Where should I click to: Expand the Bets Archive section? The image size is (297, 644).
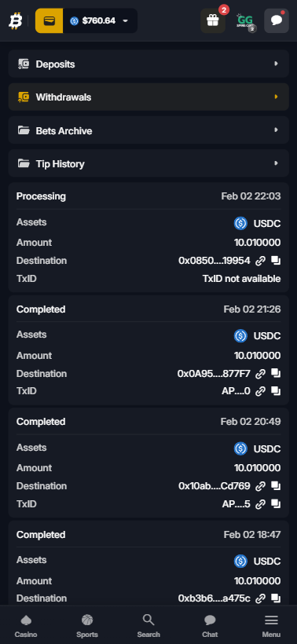(x=148, y=130)
